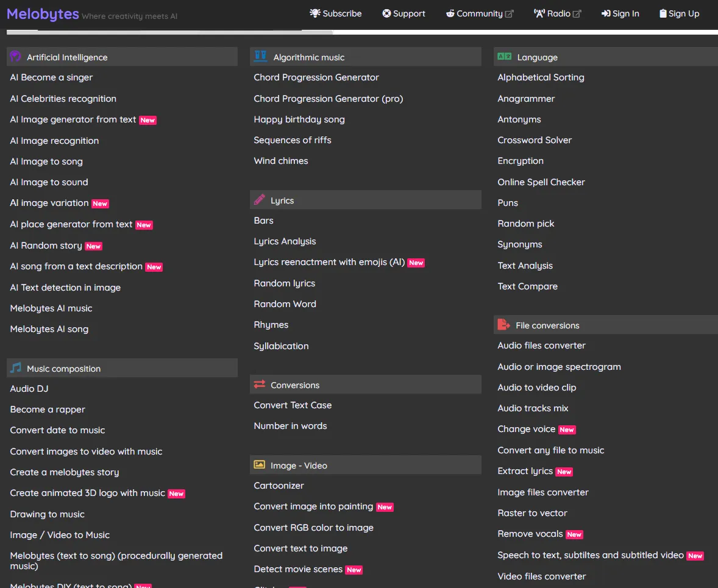718x588 pixels.
Task: Click the File conversions icon
Action: coord(503,324)
